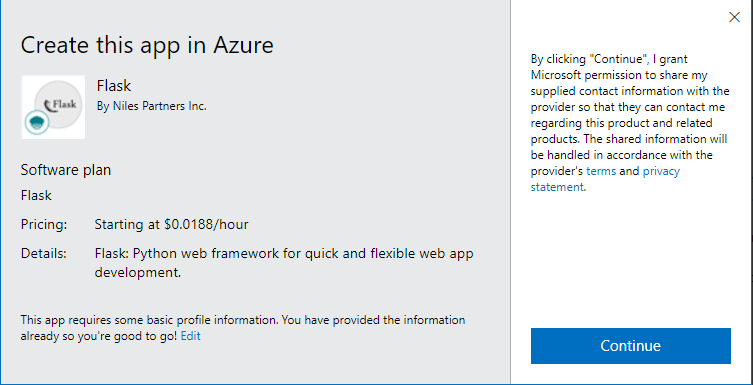Select the 'Create this app in Azure' heading
Image resolution: width=753 pixels, height=385 pixels.
[147, 45]
